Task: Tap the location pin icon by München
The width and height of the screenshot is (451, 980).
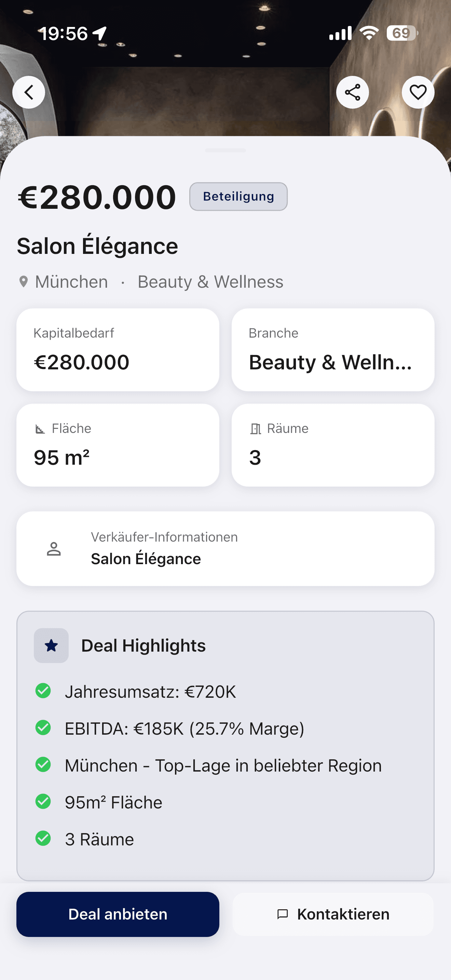Action: tap(24, 282)
